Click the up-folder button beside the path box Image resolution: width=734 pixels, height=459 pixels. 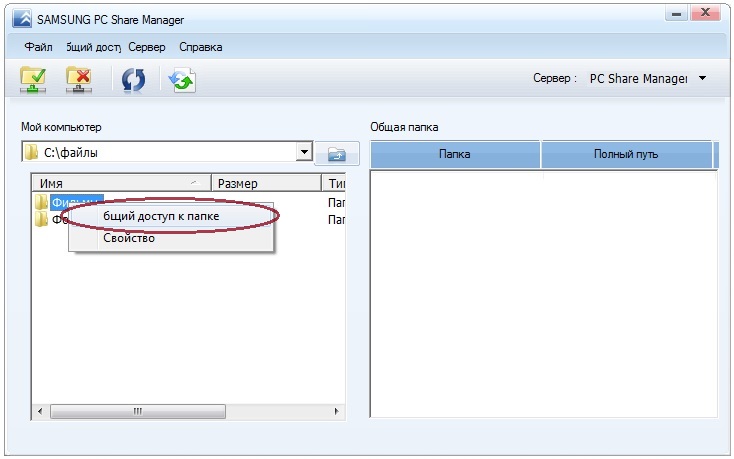337,153
